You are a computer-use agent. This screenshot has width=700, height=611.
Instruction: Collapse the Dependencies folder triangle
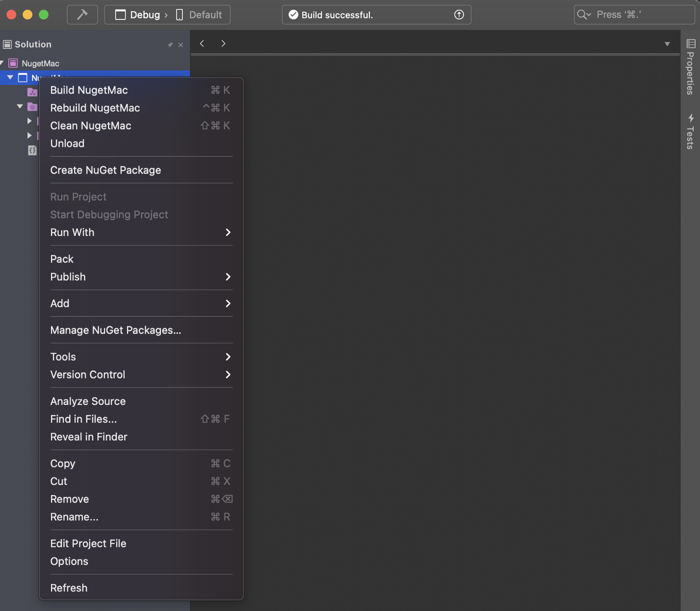pyautogui.click(x=20, y=106)
